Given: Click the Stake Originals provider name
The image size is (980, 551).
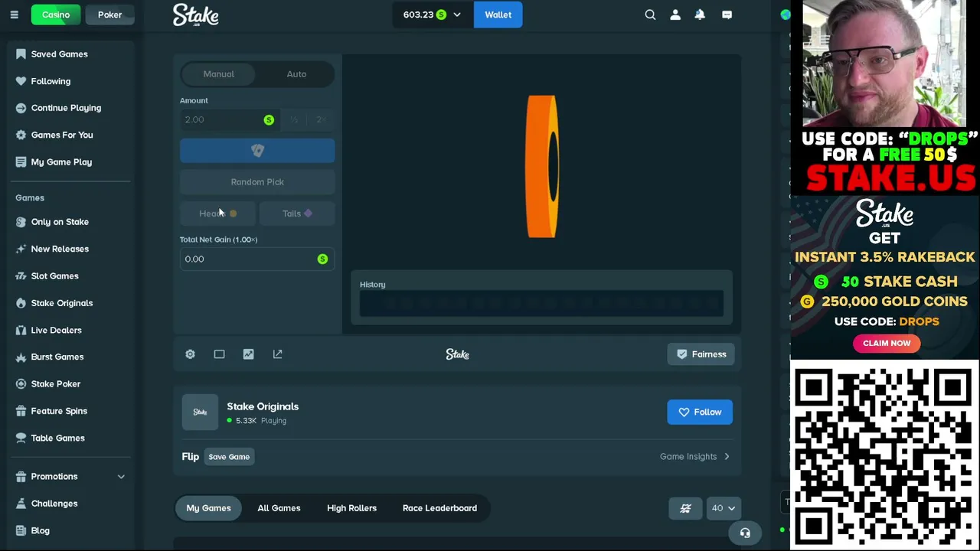Looking at the screenshot, I should [x=263, y=406].
